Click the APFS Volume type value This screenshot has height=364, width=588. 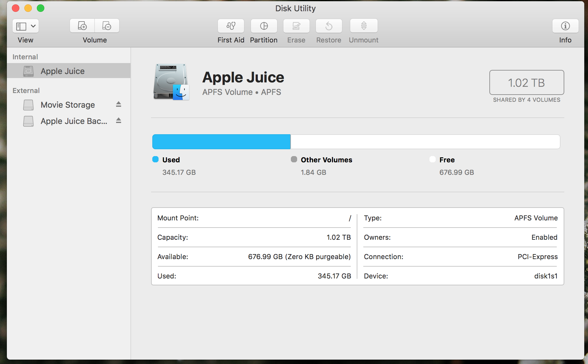(536, 218)
